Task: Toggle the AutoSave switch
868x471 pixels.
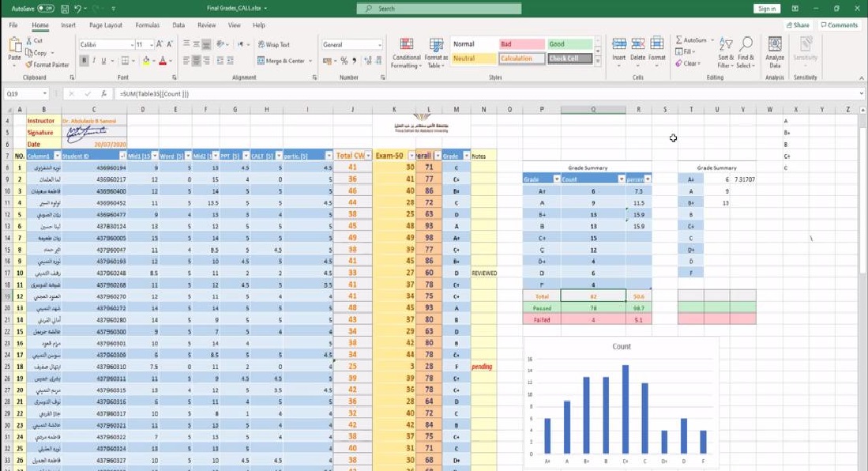Action: point(45,8)
